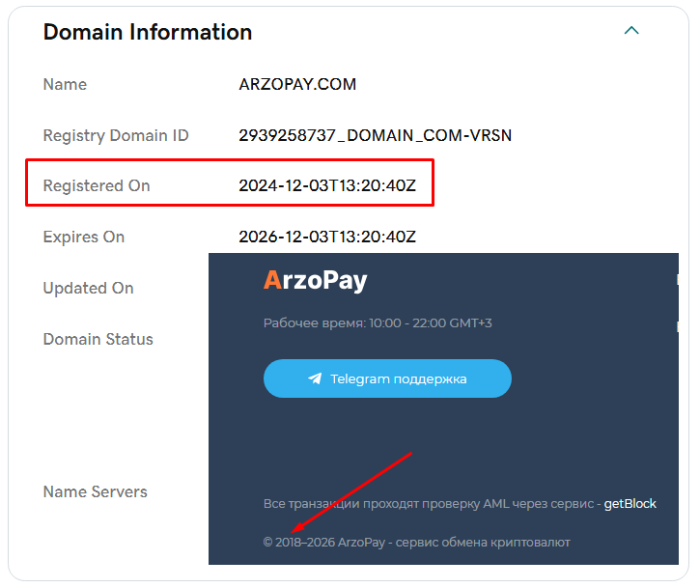This screenshot has height=588, width=700.
Task: Click the Name field label
Action: tap(65, 84)
